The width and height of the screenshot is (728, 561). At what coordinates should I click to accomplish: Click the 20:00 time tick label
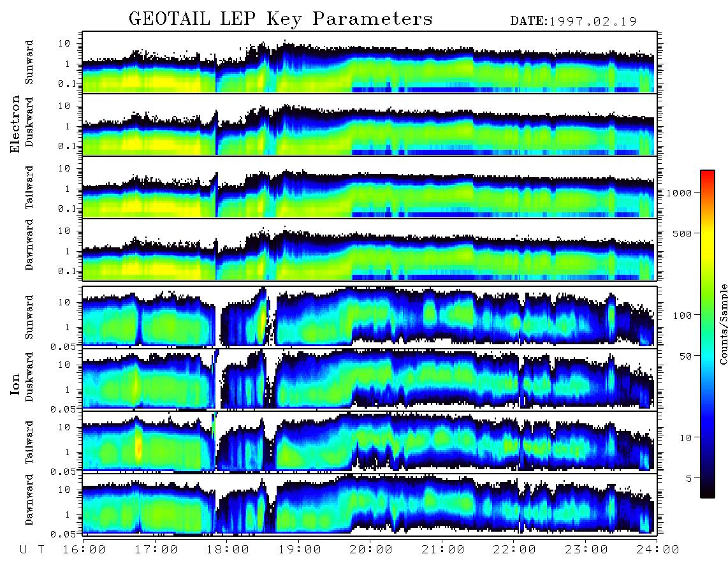click(x=371, y=550)
